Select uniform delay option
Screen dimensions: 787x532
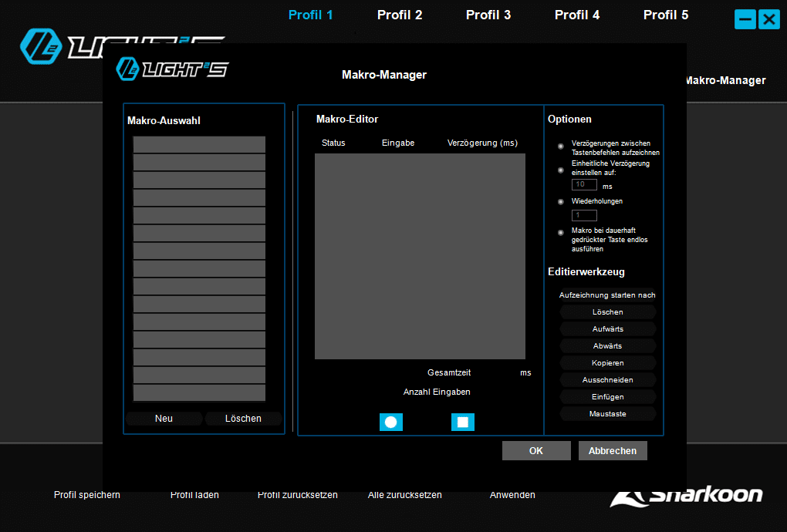(x=561, y=169)
